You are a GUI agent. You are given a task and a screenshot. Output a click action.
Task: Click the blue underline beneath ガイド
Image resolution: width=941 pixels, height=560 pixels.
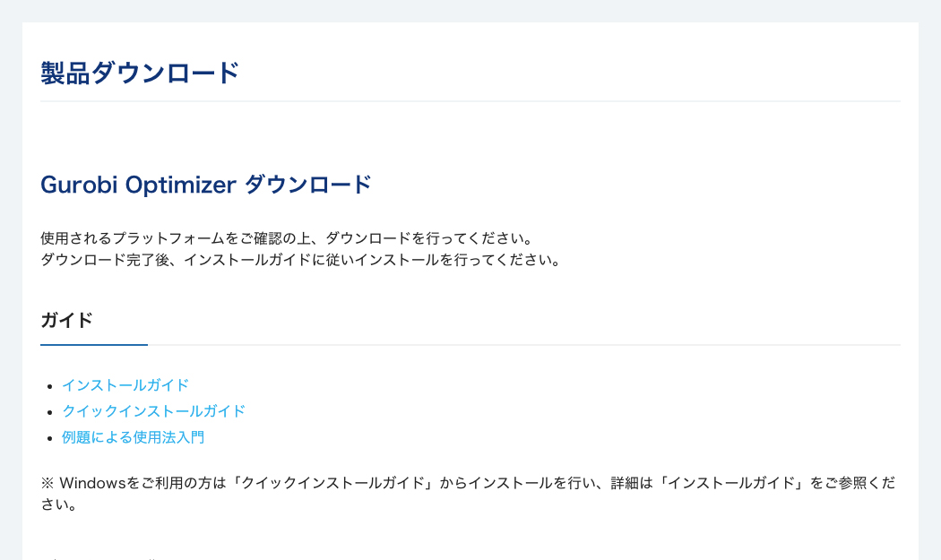click(x=93, y=345)
